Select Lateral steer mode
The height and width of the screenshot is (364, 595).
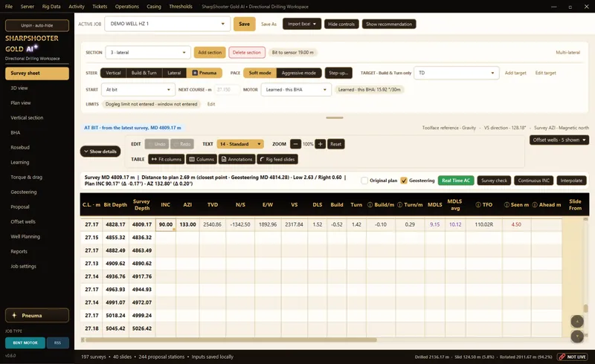pyautogui.click(x=174, y=73)
